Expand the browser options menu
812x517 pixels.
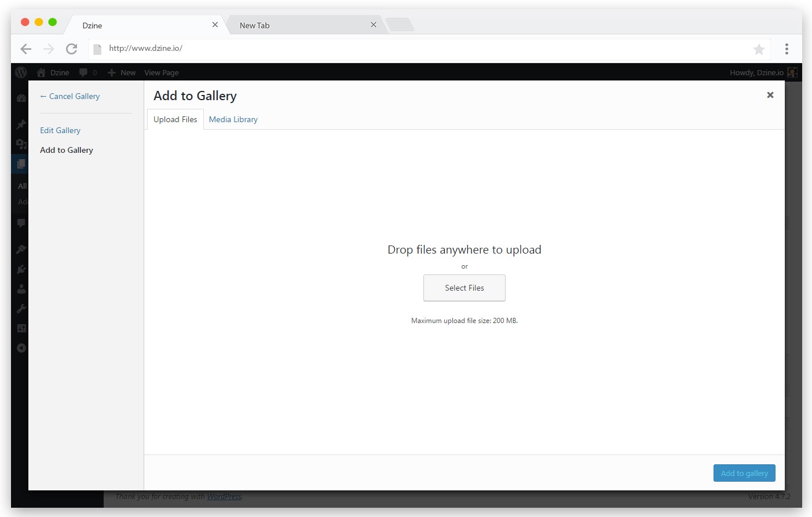point(787,49)
